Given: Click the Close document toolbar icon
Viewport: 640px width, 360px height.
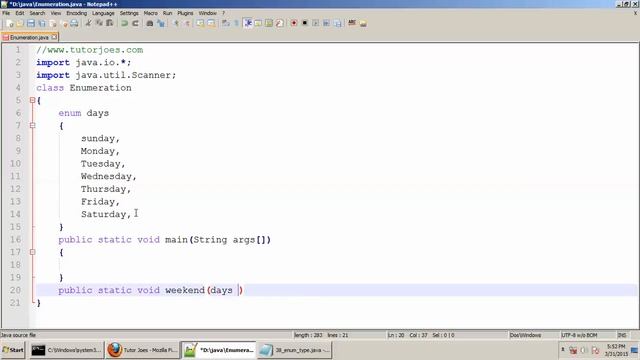Looking at the screenshot, I should point(52,23).
